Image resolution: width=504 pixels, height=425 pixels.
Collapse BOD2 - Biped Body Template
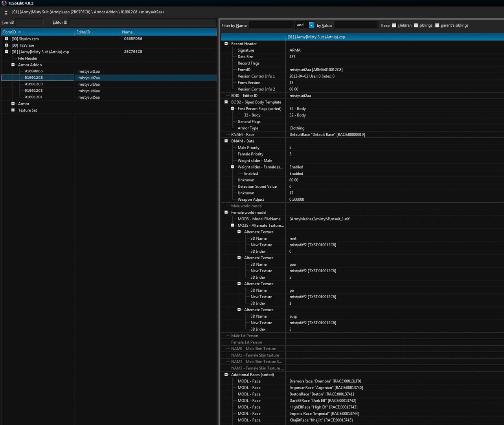[x=226, y=102]
